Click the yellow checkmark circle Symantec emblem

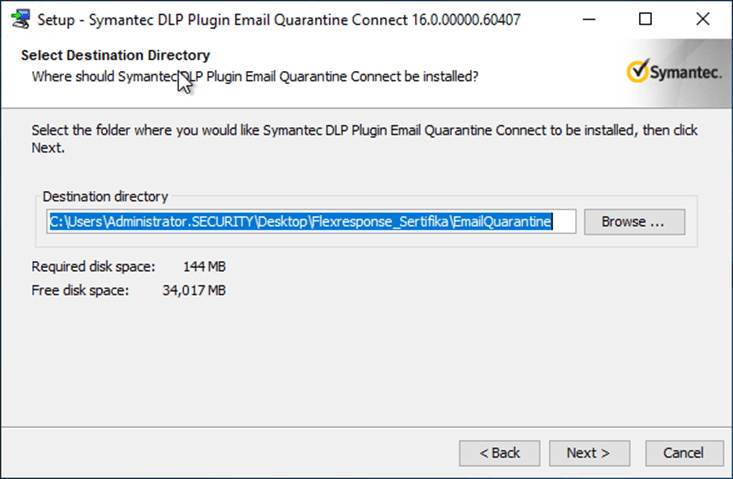[637, 72]
